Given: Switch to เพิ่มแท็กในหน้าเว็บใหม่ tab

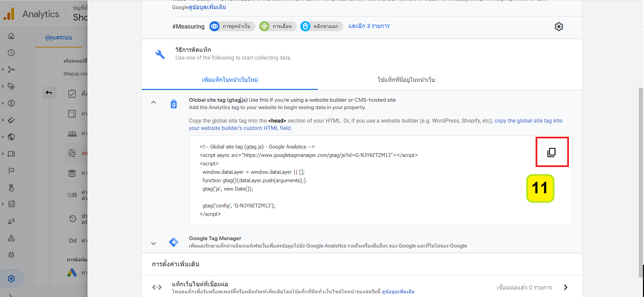Looking at the screenshot, I should pyautogui.click(x=230, y=80).
